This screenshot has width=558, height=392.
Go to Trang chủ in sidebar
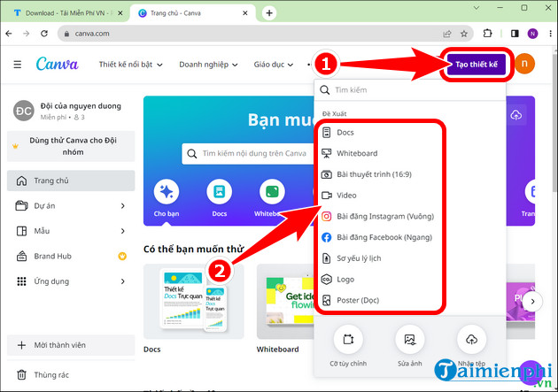[x=71, y=181]
